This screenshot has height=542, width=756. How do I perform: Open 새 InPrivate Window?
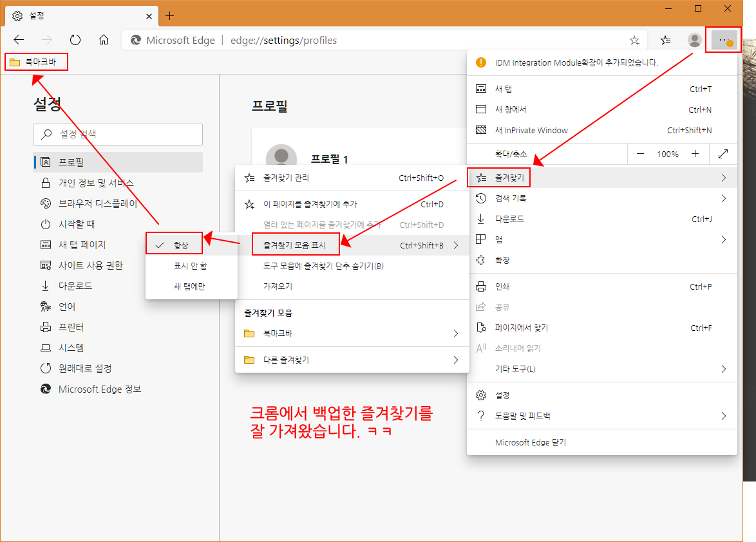[x=601, y=131]
